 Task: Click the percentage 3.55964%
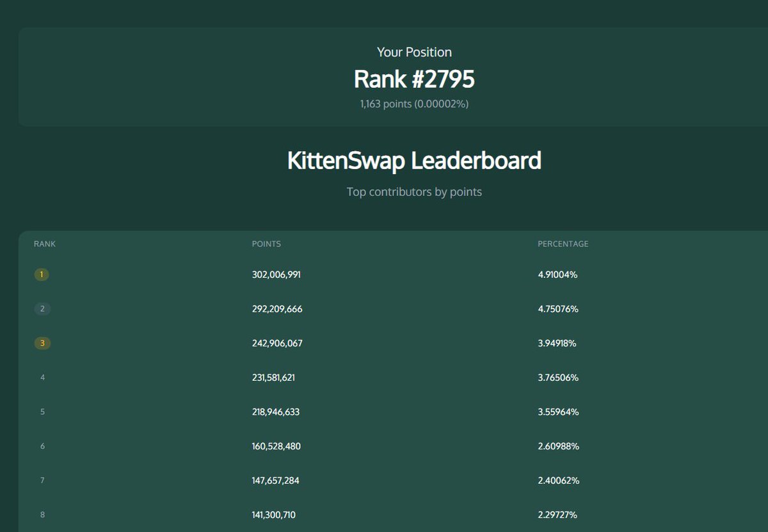[x=558, y=412]
